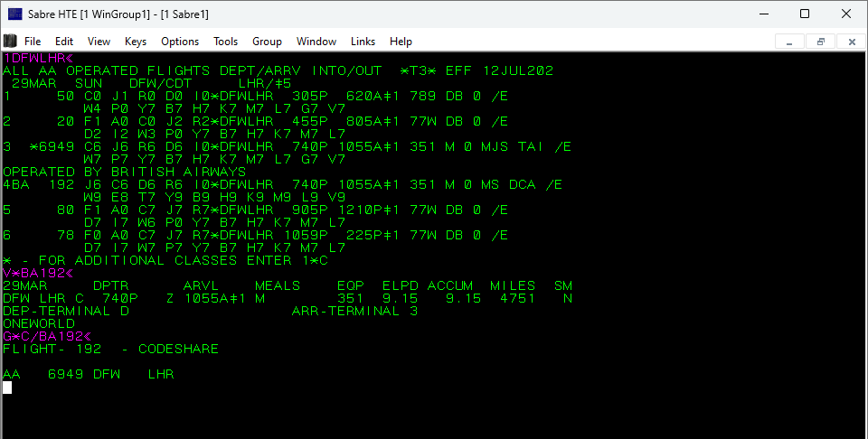Open the Tools menu
This screenshot has width=868, height=439.
[x=225, y=42]
